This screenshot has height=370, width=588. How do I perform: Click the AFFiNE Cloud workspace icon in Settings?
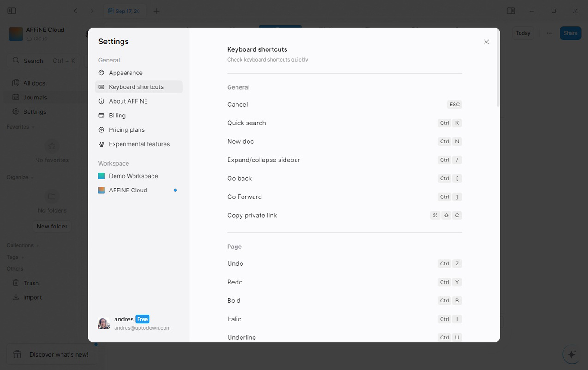coord(102,191)
